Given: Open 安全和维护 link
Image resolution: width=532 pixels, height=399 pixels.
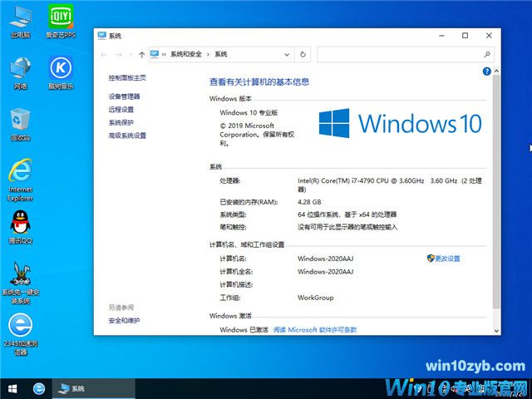Looking at the screenshot, I should coord(124,320).
